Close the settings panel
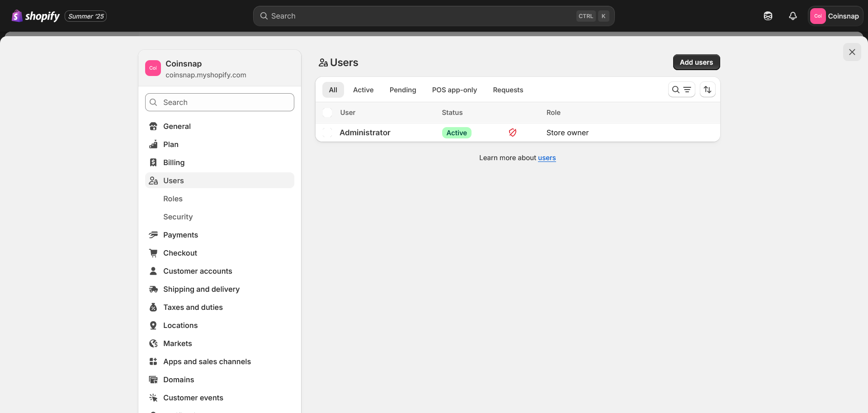This screenshot has height=413, width=868. pyautogui.click(x=852, y=52)
